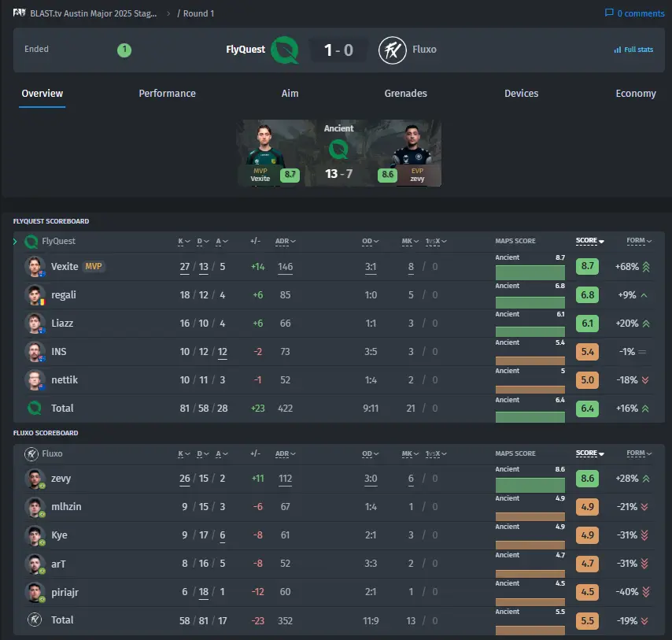Click Vexite's Ancient map score bar
This screenshot has width=672, height=640.
click(x=530, y=272)
